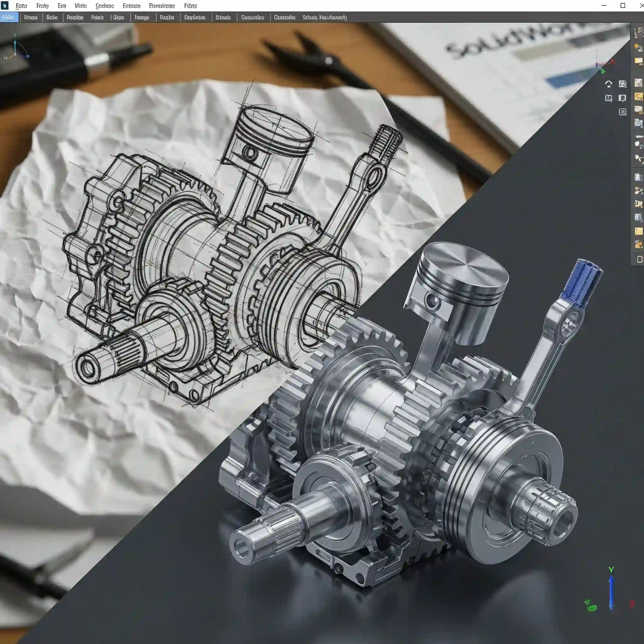Open the 'Fuitg' menu
Image resolution: width=644 pixels, height=644 pixels.
click(x=42, y=6)
